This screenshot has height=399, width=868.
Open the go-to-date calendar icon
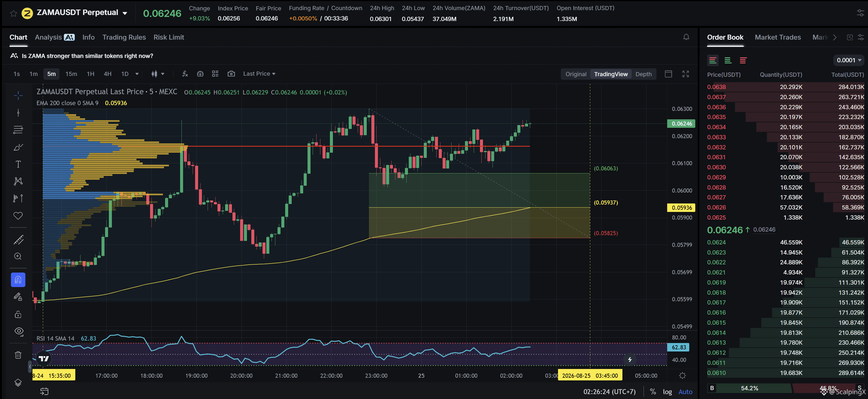44,391
